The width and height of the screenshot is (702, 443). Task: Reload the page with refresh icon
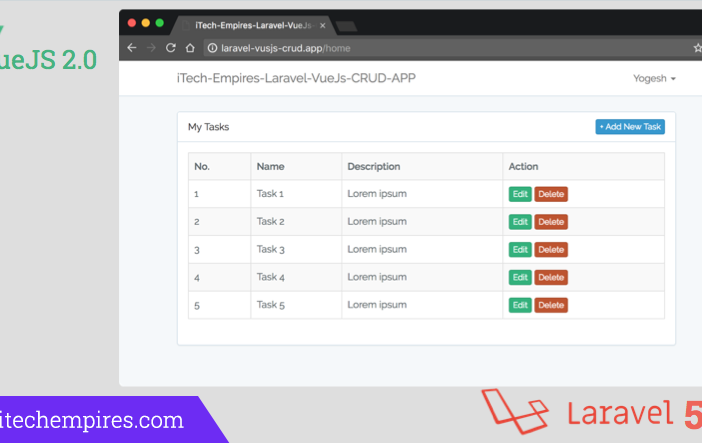pos(171,47)
